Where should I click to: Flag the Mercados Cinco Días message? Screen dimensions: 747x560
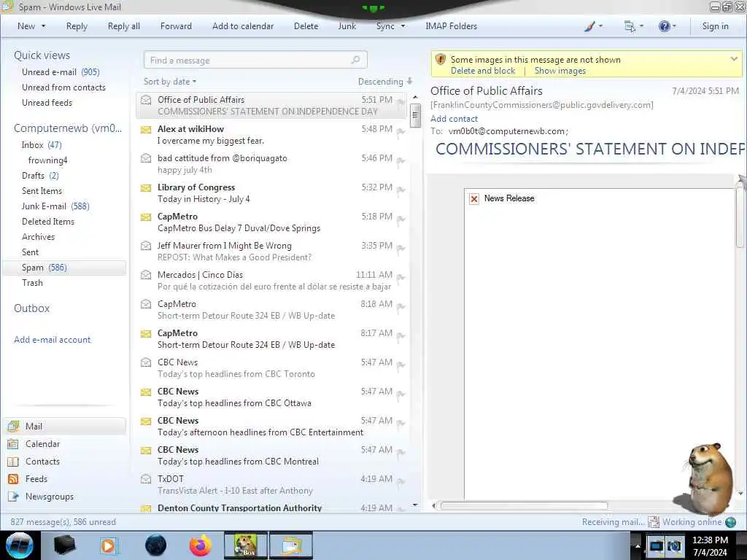coord(401,278)
